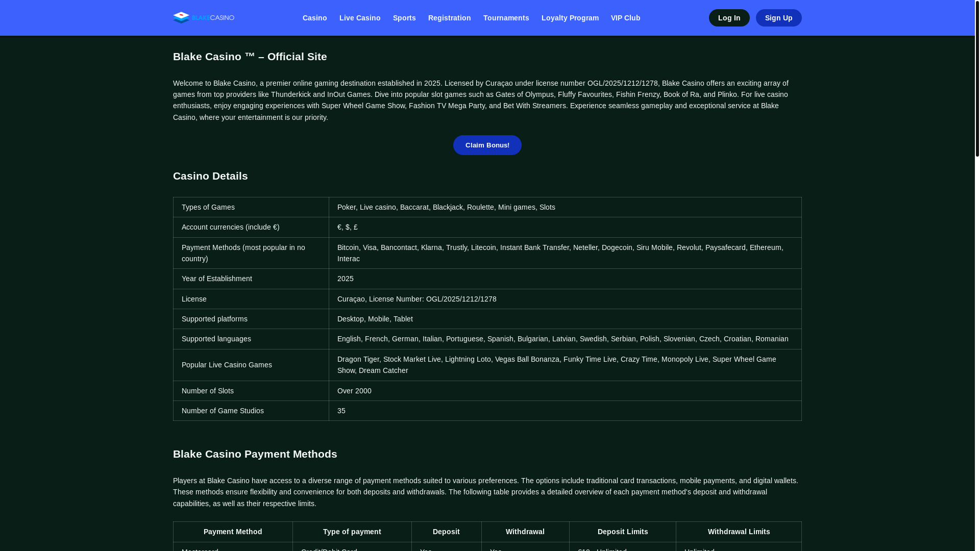
Task: Click the 'Over 2000' value cell
Action: (565, 391)
